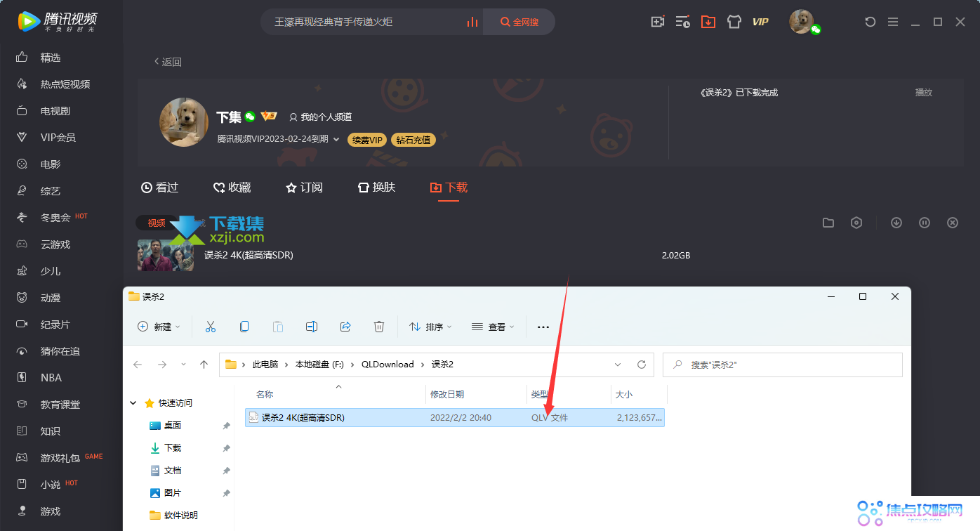Open 纪录片 in the sidebar
The height and width of the screenshot is (531, 980).
click(55, 324)
